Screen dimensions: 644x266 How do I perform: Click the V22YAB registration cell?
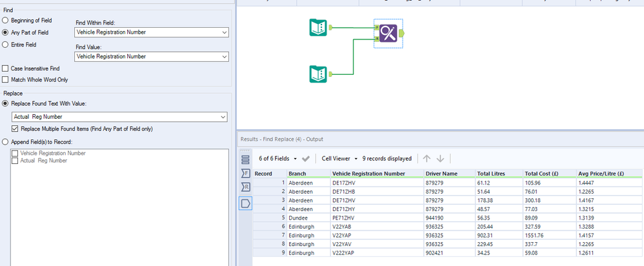point(377,227)
